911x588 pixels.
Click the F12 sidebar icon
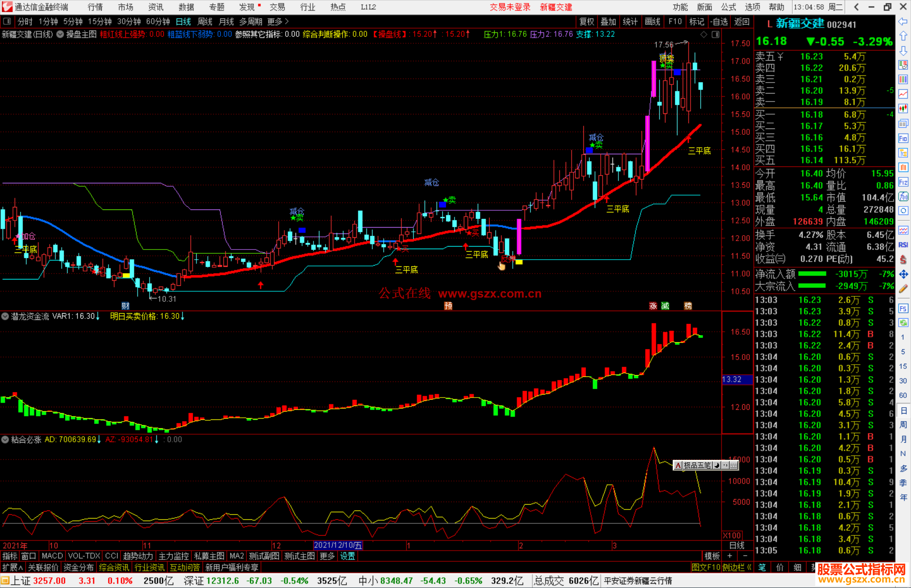(x=903, y=182)
